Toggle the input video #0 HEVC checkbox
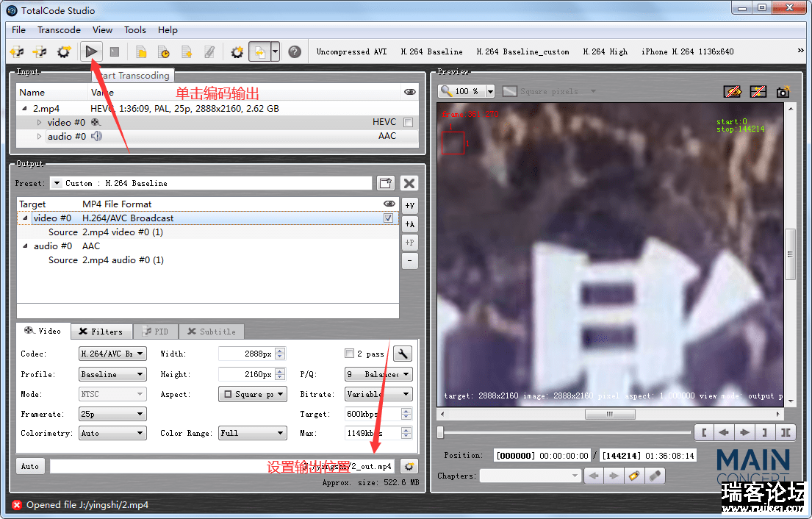The image size is (812, 519). [408, 122]
